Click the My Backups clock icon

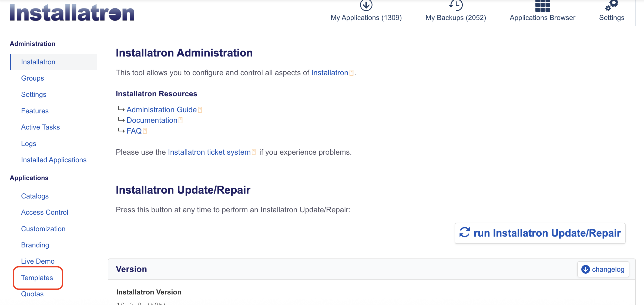[456, 5]
